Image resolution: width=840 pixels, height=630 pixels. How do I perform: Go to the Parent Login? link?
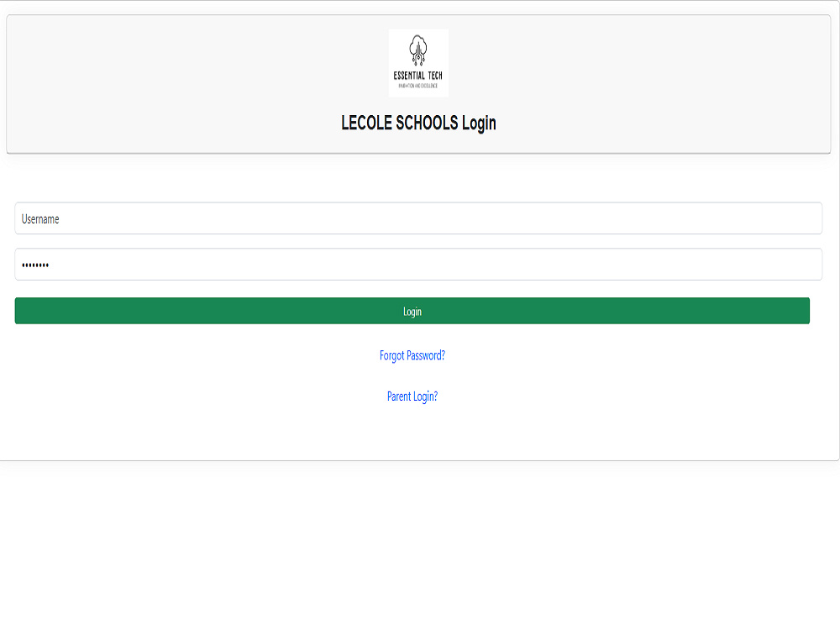tap(412, 396)
